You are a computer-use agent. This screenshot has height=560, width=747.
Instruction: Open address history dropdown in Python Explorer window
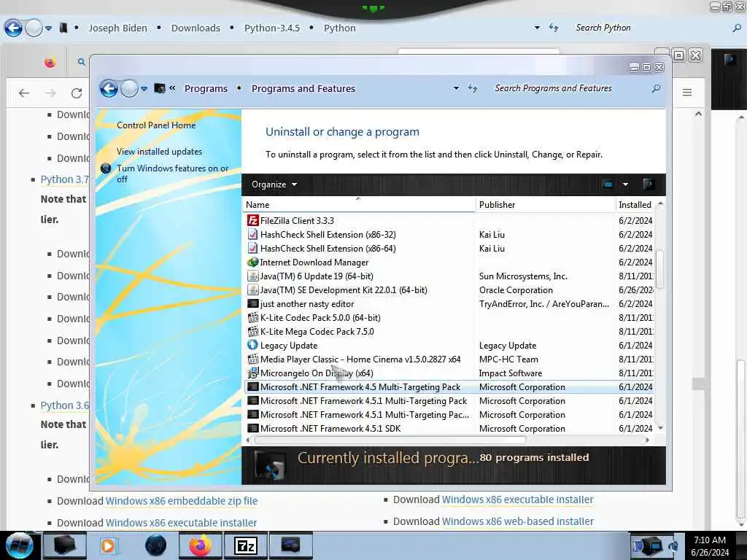click(x=537, y=28)
